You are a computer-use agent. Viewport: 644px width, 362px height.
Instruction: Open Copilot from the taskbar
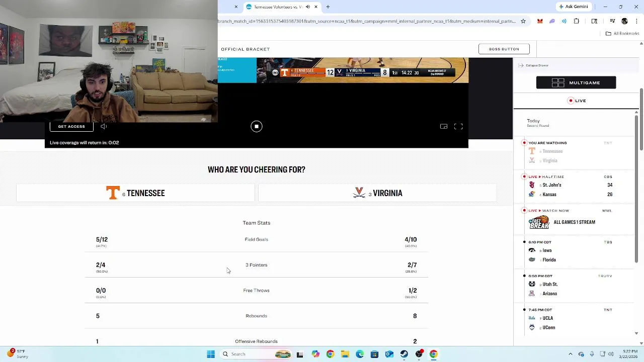point(315,354)
